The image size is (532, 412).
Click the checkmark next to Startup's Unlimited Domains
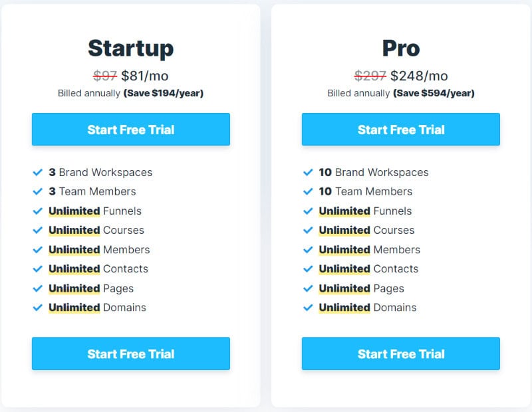click(38, 307)
